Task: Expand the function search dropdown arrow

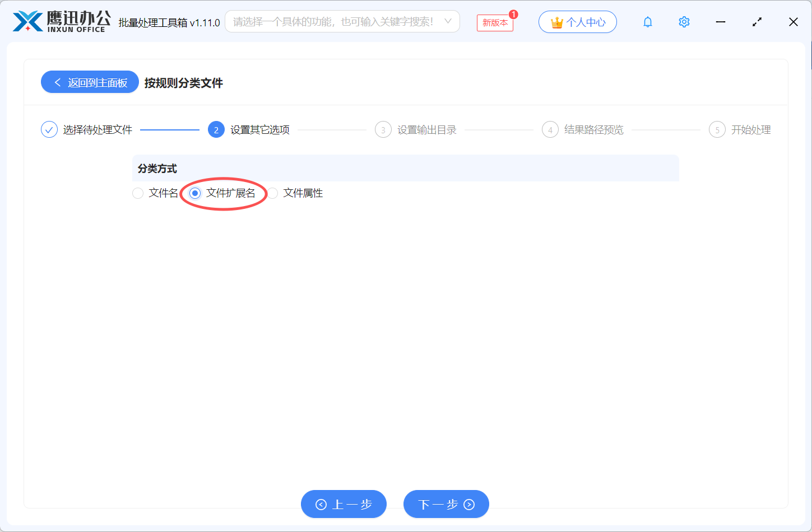Action: (x=448, y=21)
